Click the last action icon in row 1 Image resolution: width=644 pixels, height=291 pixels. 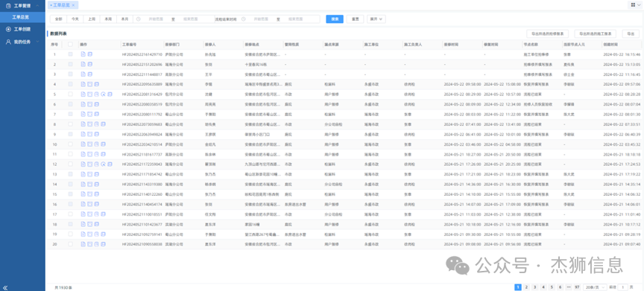pos(90,54)
